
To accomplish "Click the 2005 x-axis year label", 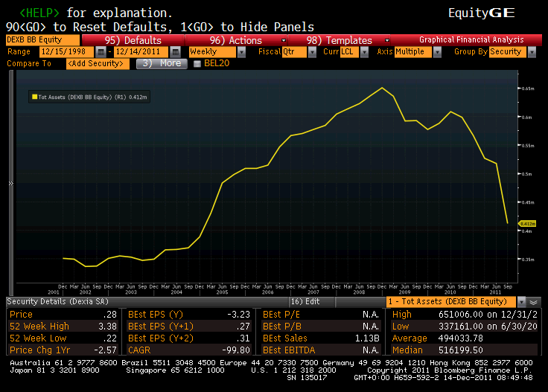I will (x=222, y=292).
